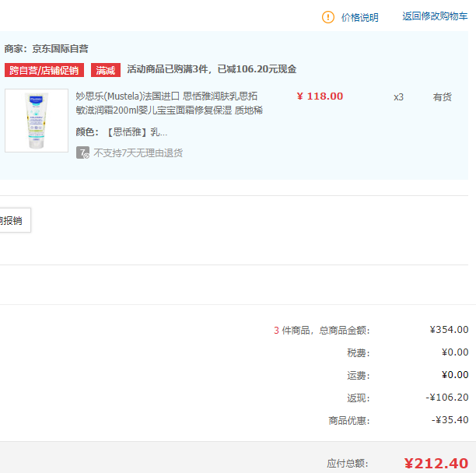The image size is (476, 473).
Task: Open the Mustela product thumbnail image
Action: [37, 121]
